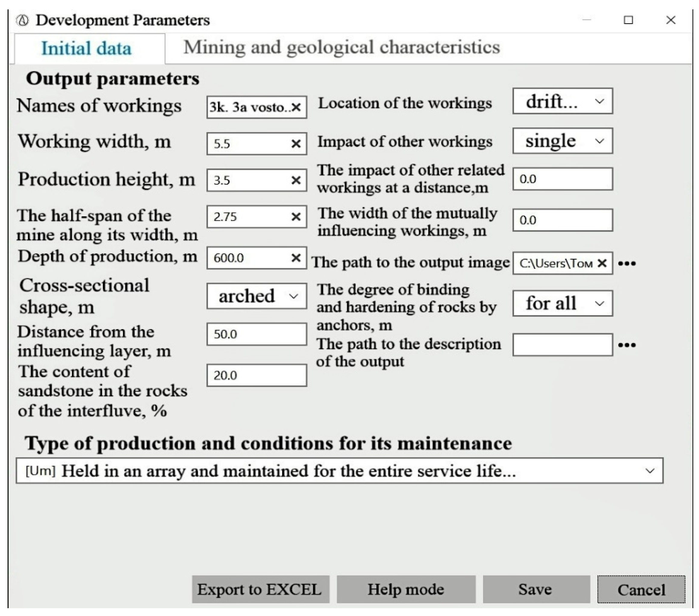Open the Impact of other workings dropdown
The width and height of the screenshot is (699, 616).
[563, 141]
